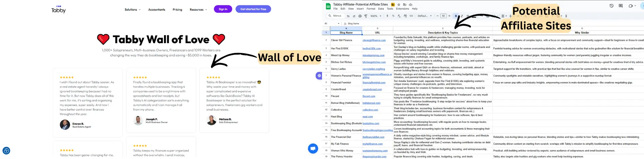Click Emran B.'s profile photo

tap(65, 125)
